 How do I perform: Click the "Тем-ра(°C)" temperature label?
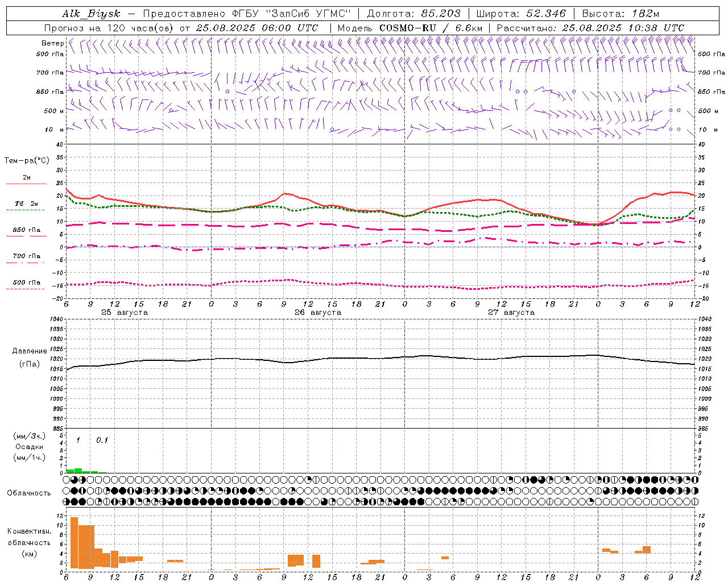tap(27, 161)
